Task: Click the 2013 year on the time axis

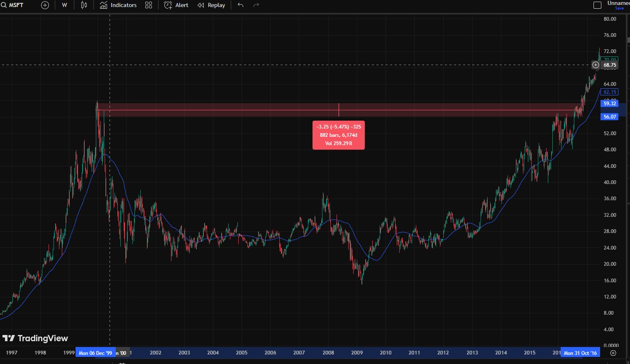Action: coord(472,353)
